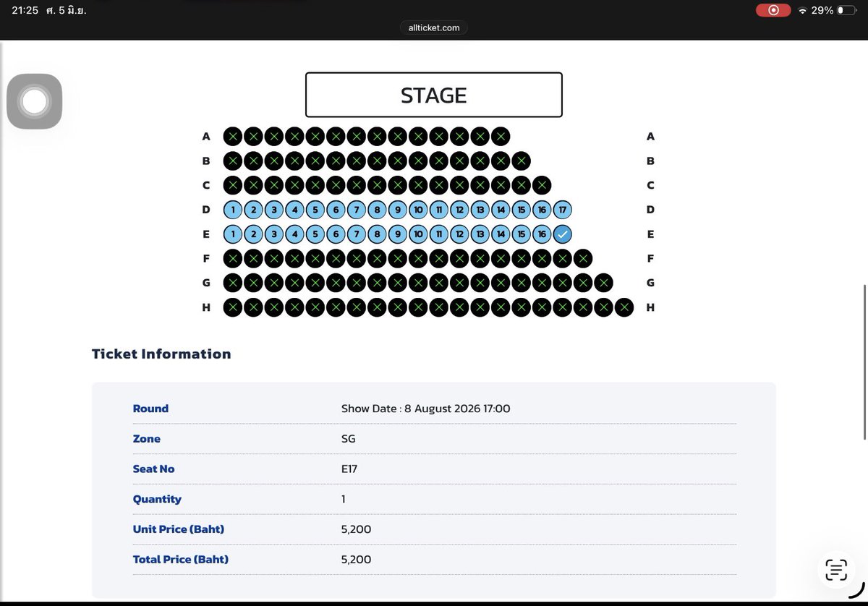
Task: Select seat 2 in row D
Action: (x=253, y=210)
